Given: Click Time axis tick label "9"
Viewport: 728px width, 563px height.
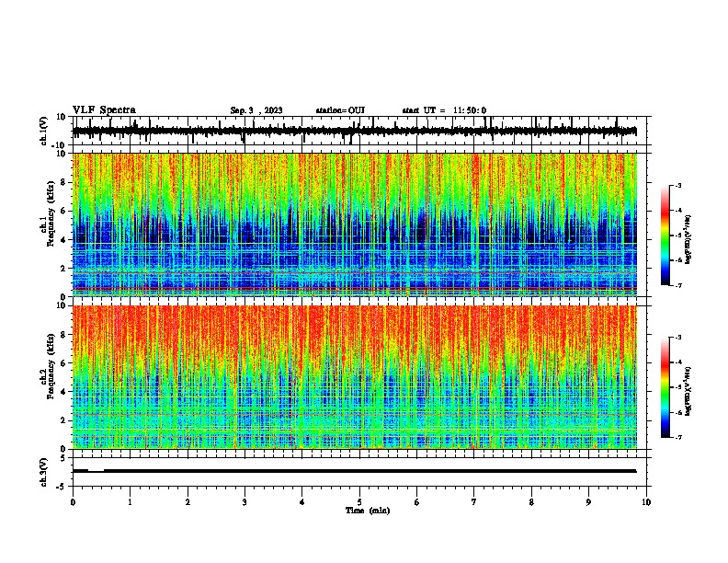Looking at the screenshot, I should [x=588, y=502].
